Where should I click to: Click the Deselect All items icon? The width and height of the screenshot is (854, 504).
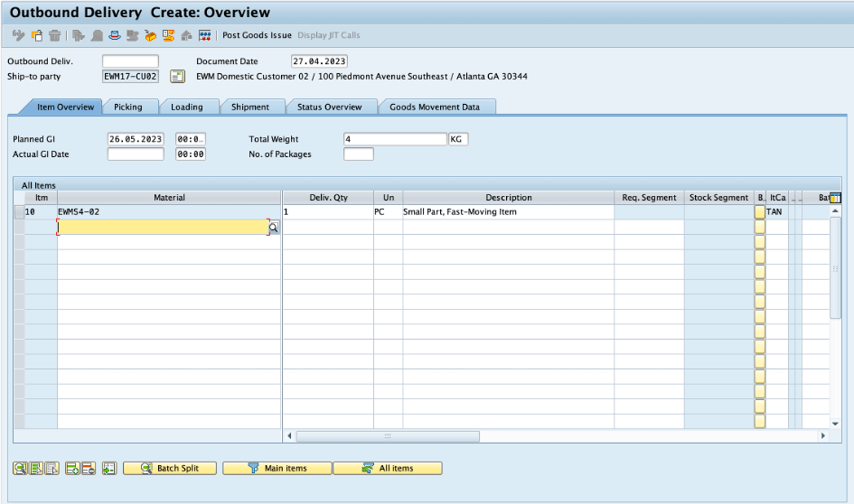click(52, 468)
